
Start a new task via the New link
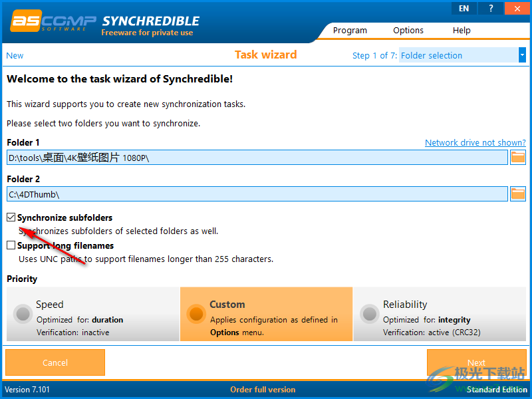[x=14, y=55]
